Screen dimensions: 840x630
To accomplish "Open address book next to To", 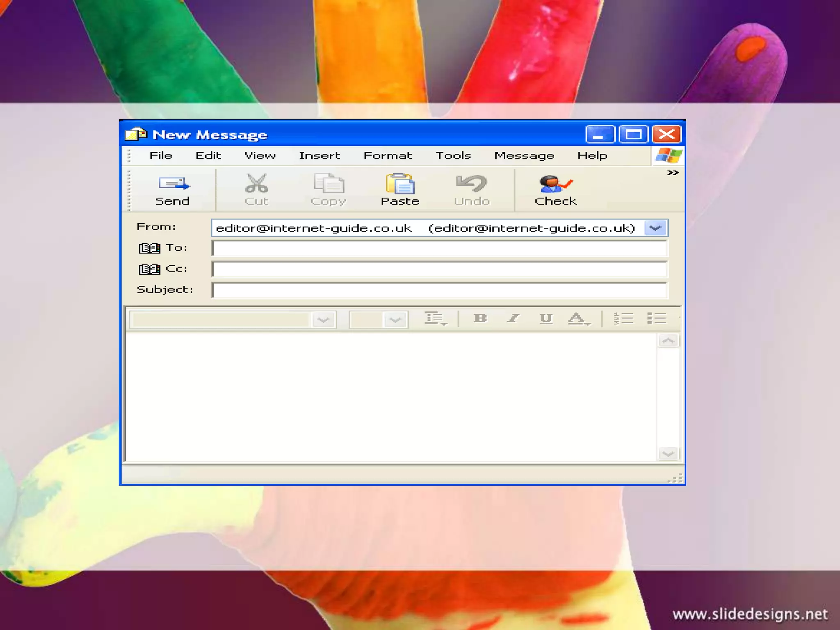I will 149,248.
